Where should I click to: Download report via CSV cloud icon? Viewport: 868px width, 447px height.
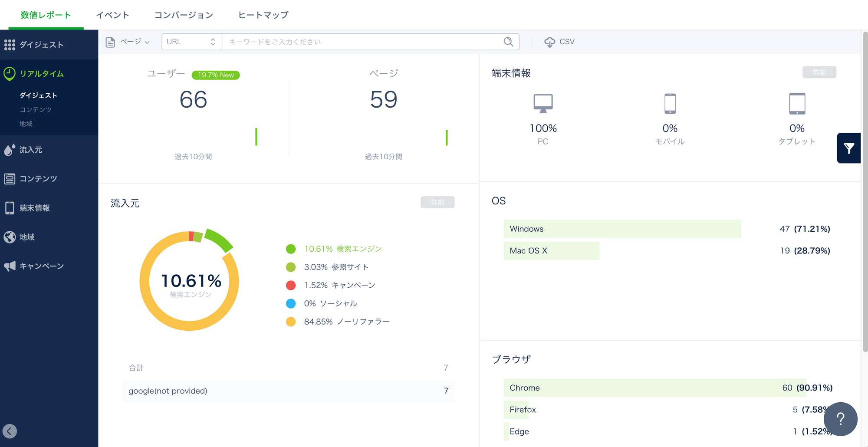[x=550, y=42]
